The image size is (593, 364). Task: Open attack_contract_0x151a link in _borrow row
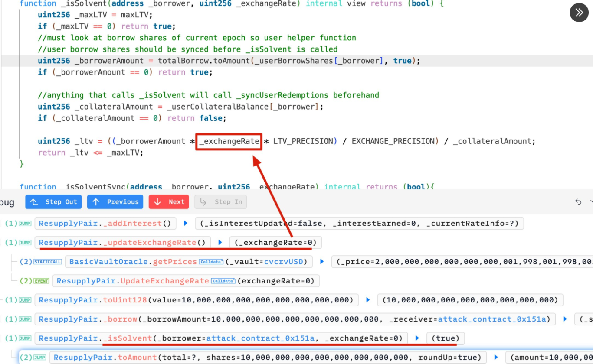[x=492, y=319]
